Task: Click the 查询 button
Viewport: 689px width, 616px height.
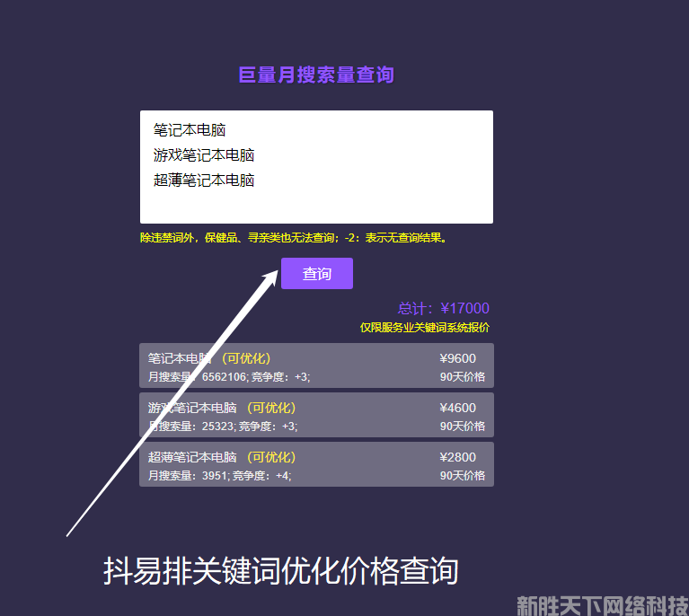Action: click(316, 274)
